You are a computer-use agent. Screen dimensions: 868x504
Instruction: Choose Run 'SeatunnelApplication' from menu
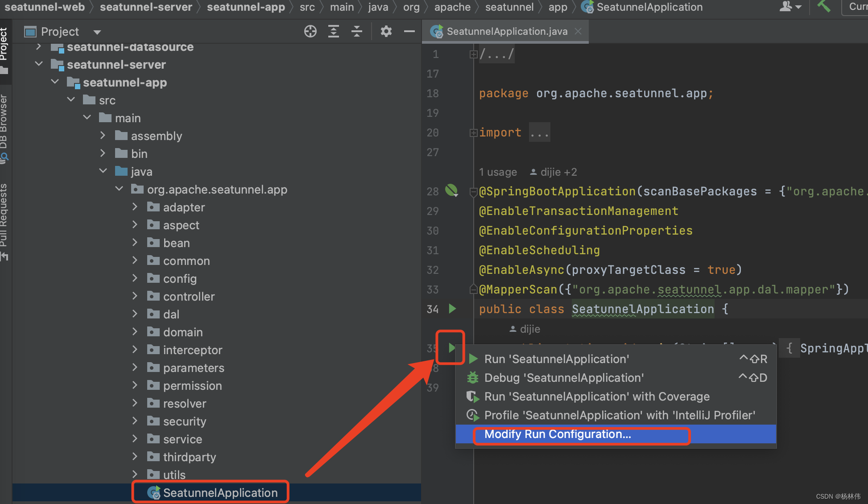[x=616, y=359]
